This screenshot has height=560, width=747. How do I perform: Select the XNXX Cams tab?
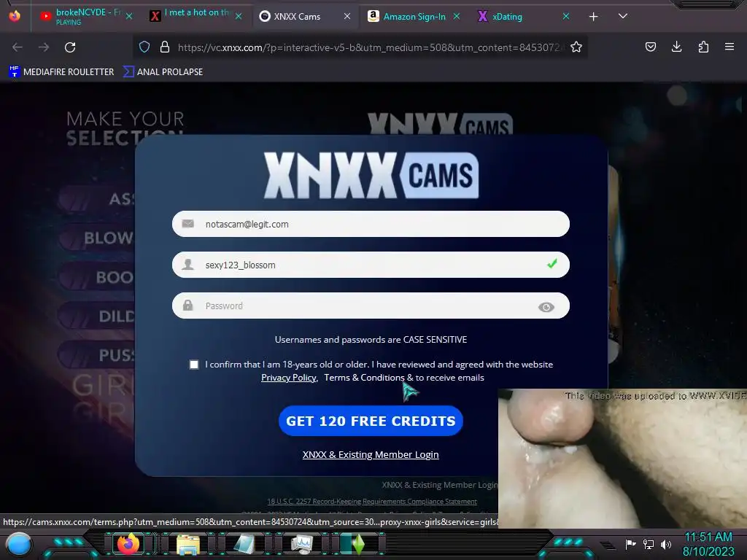[305, 16]
